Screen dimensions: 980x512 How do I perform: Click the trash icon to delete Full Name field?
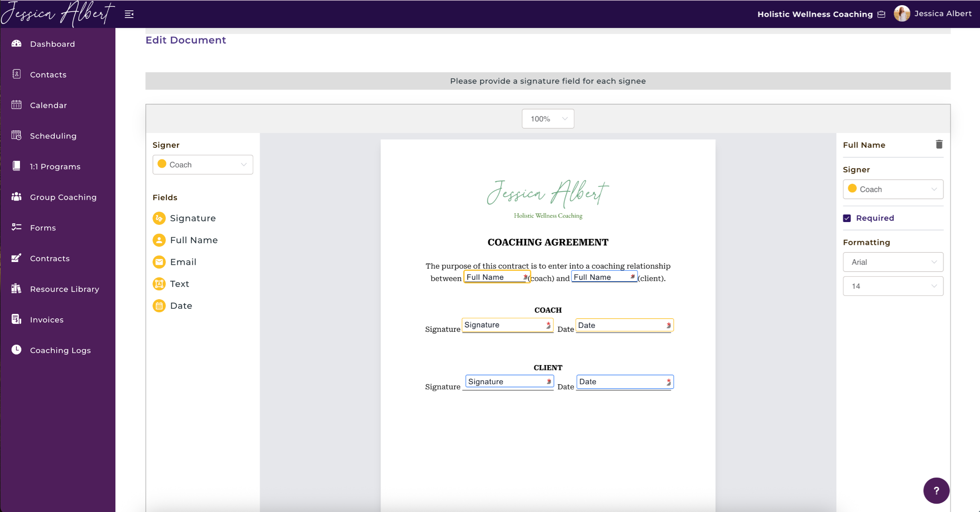tap(939, 145)
